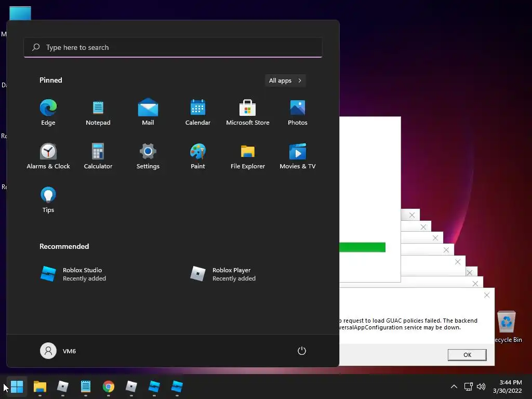Viewport: 532px width, 399px height.
Task: Open Settings from pinned apps
Action: [x=148, y=156]
